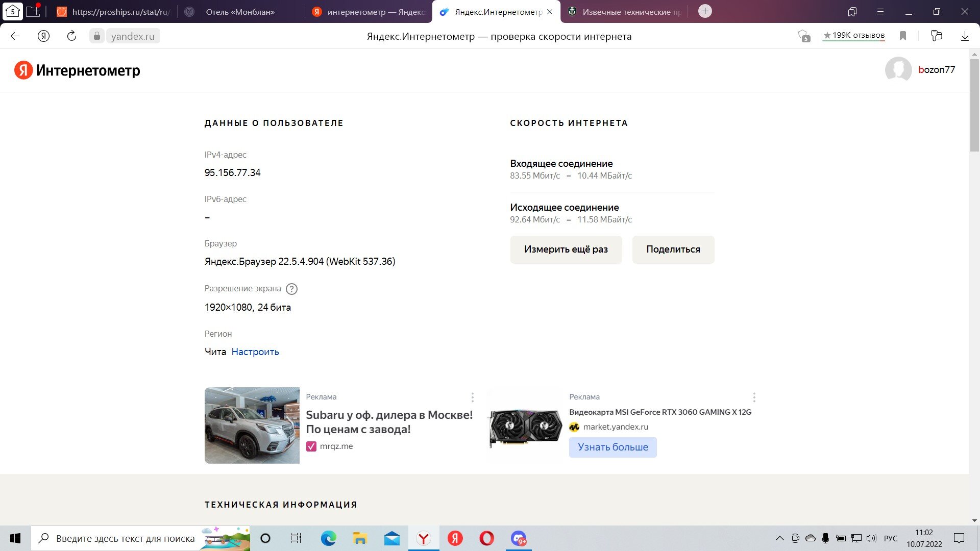Viewport: 980px width, 551px height.
Task: Open the Opera icon in the taskbar
Action: (487, 538)
